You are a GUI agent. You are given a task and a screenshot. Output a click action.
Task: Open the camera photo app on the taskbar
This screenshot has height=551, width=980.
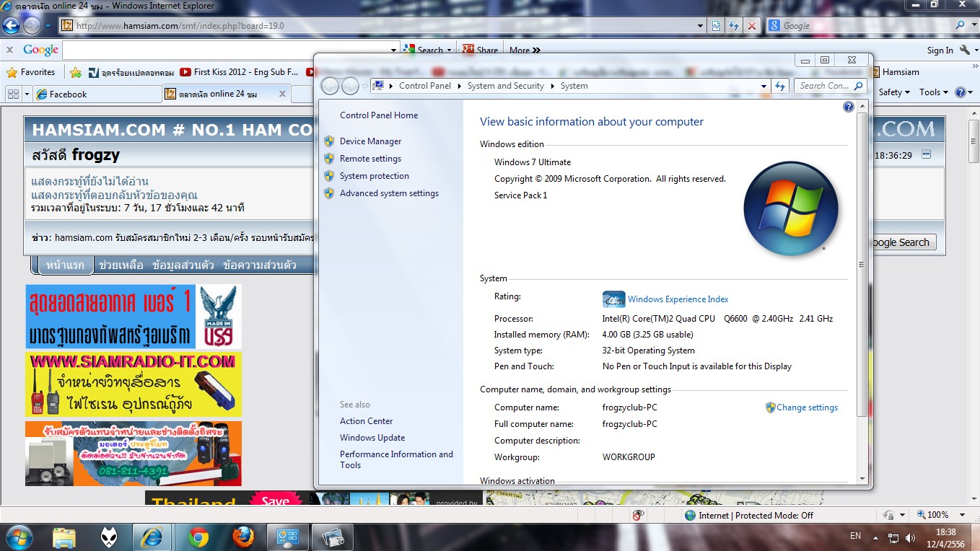coord(333,537)
